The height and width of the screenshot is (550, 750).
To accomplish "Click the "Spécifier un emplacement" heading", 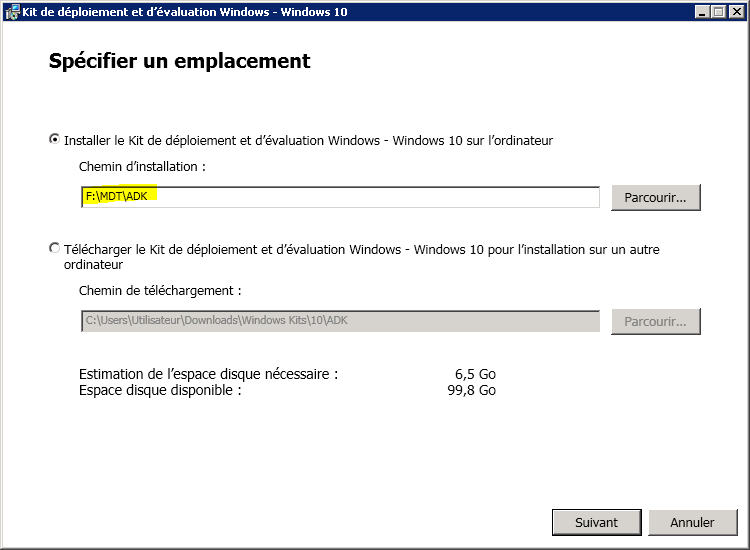I will [x=180, y=61].
